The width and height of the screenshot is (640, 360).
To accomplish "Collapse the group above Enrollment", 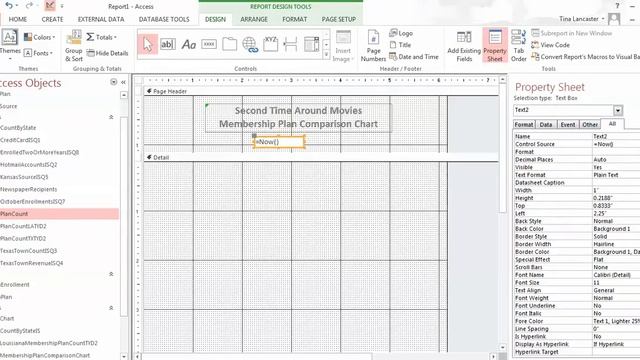I will click(x=111, y=274).
